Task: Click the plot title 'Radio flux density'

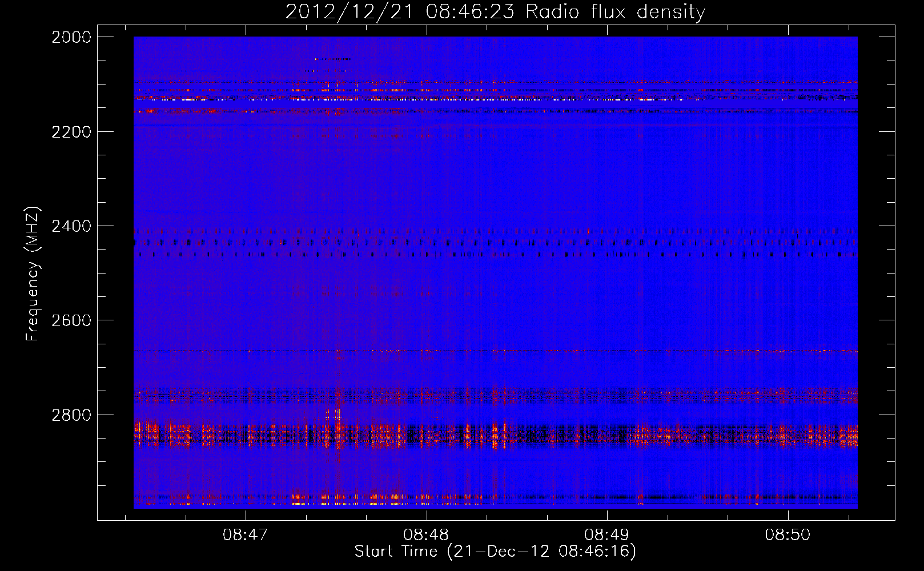Action: point(615,11)
